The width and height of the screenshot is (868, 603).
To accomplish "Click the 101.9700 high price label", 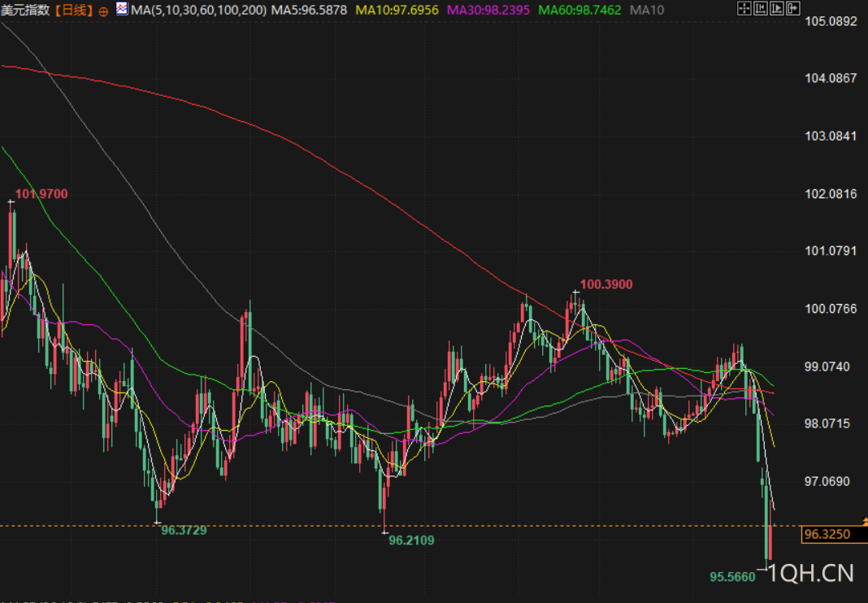I will point(41,194).
